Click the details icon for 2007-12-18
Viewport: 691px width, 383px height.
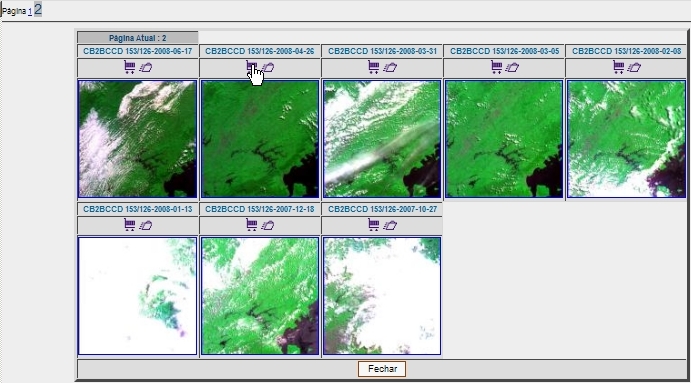268,225
